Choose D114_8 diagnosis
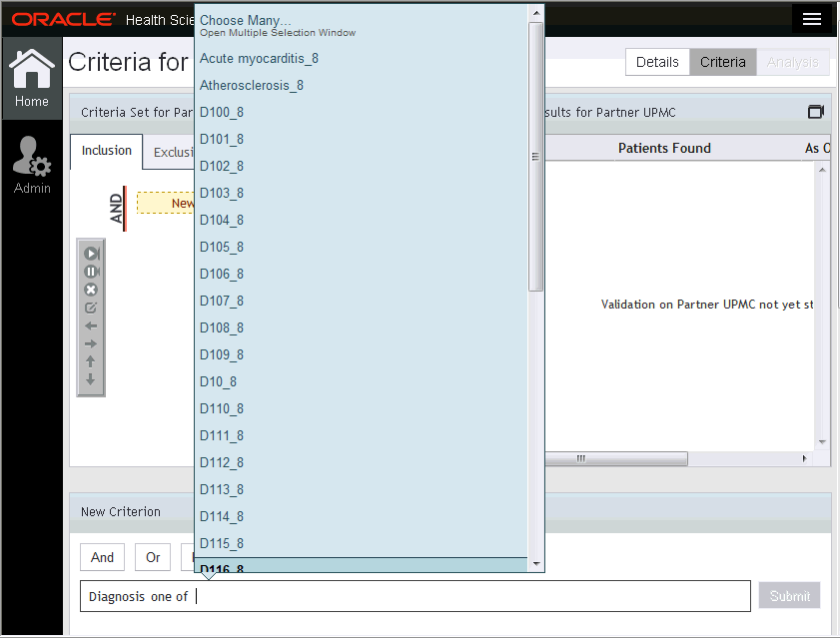 point(362,516)
